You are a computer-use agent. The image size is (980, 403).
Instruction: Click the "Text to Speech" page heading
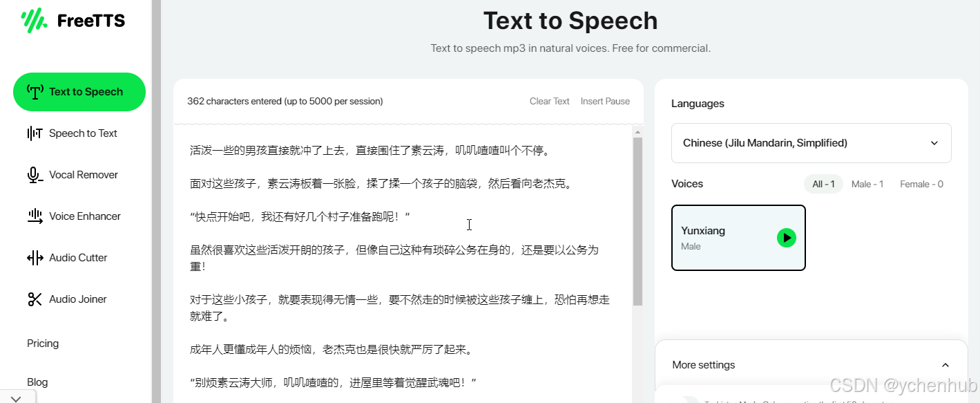pos(570,21)
